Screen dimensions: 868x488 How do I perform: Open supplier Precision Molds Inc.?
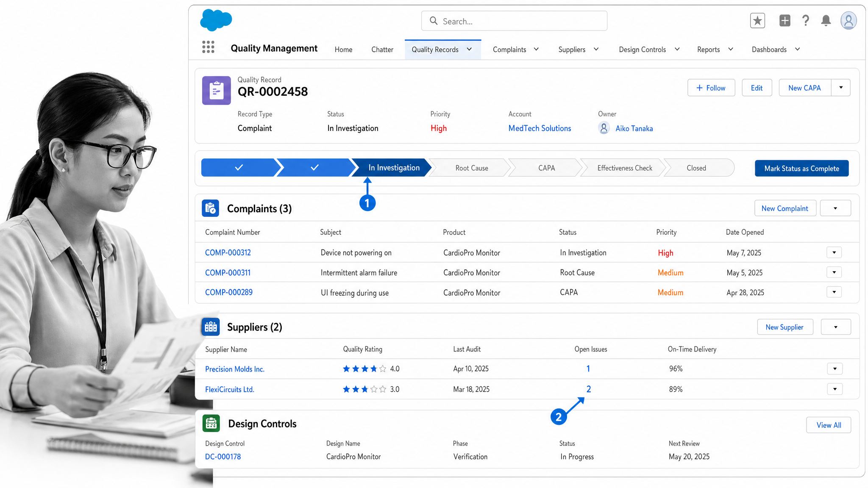[235, 369]
